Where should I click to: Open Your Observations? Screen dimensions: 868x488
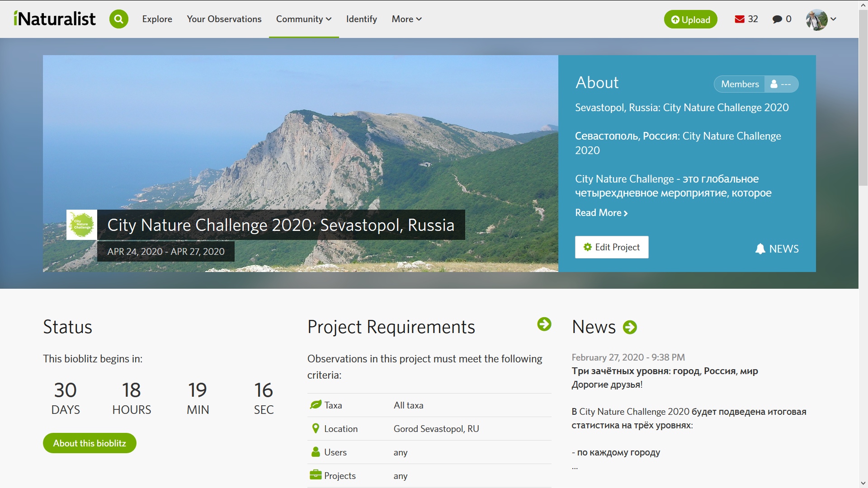224,19
